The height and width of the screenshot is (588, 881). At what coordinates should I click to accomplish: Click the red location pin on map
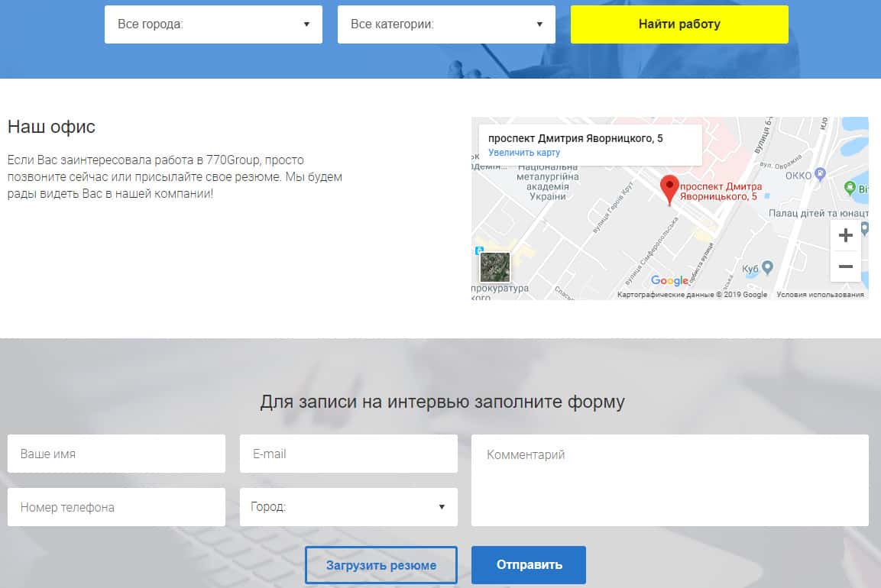point(669,189)
